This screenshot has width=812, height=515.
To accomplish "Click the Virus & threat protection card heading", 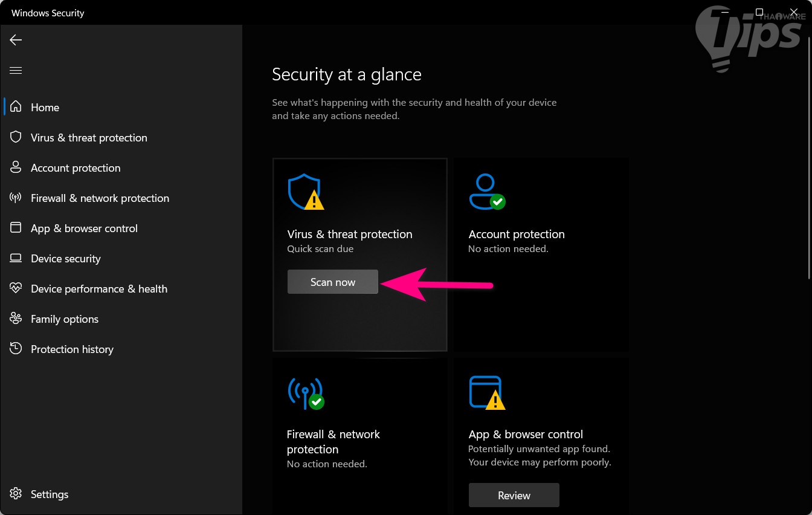I will [x=349, y=234].
